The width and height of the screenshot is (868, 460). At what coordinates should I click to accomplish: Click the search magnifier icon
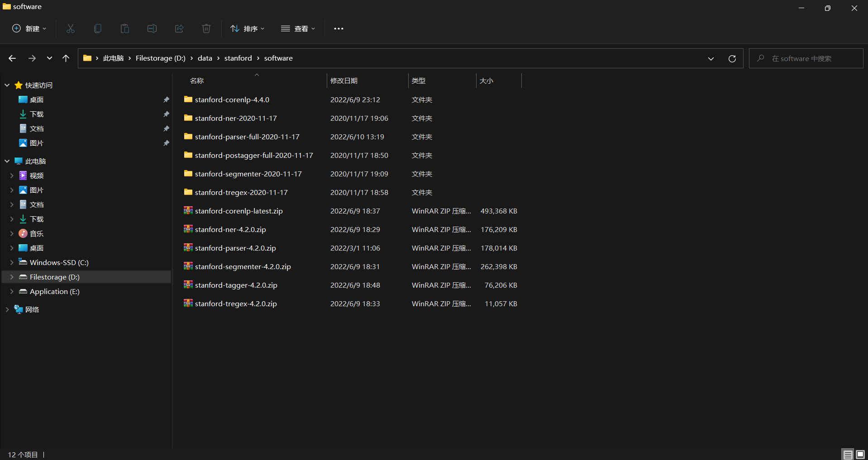coord(761,58)
